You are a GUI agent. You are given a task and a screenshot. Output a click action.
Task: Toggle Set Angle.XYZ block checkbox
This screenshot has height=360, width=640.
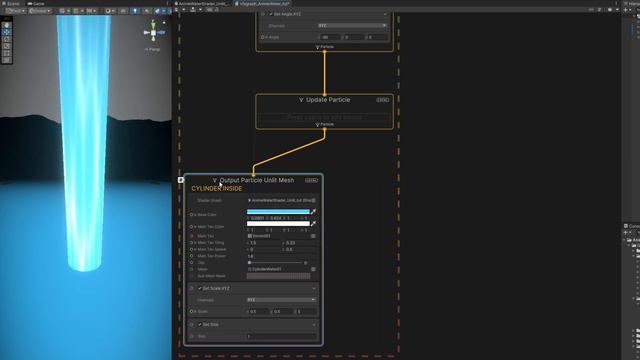[271, 14]
